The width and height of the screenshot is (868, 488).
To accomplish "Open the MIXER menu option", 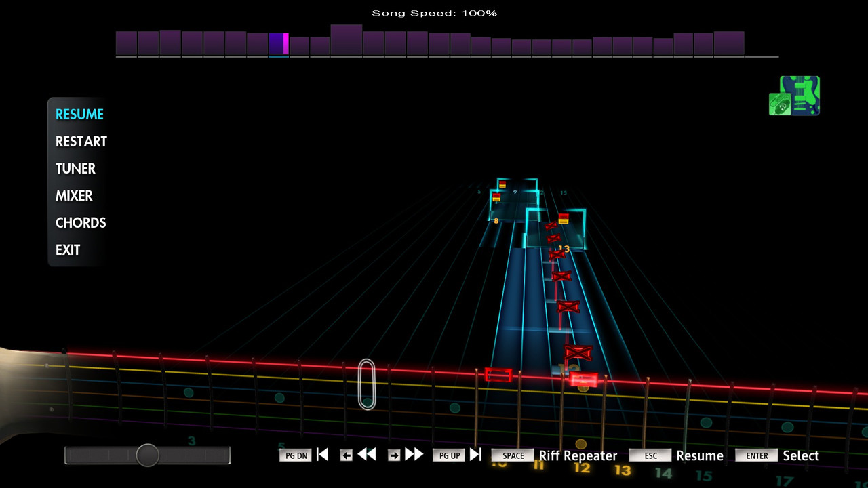I will (74, 196).
